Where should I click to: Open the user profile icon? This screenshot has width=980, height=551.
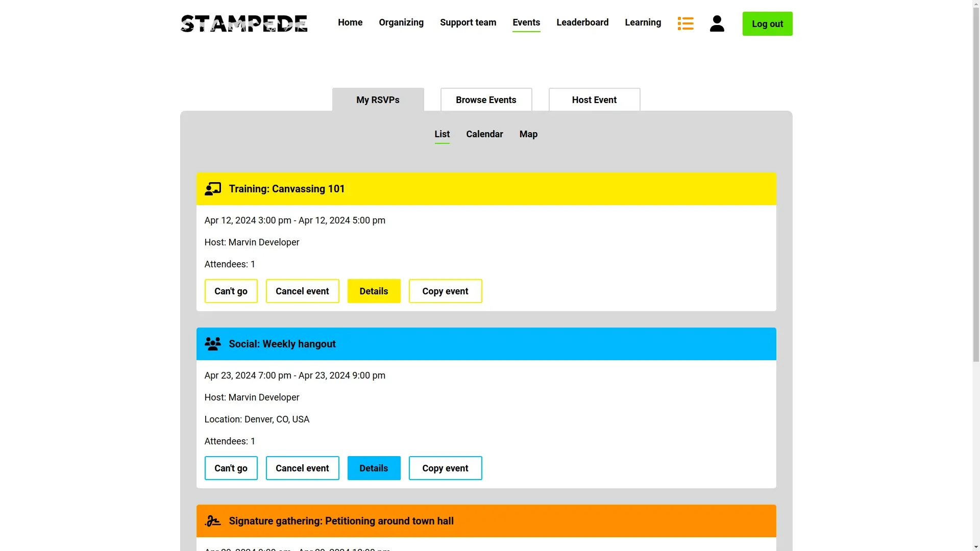tap(717, 23)
